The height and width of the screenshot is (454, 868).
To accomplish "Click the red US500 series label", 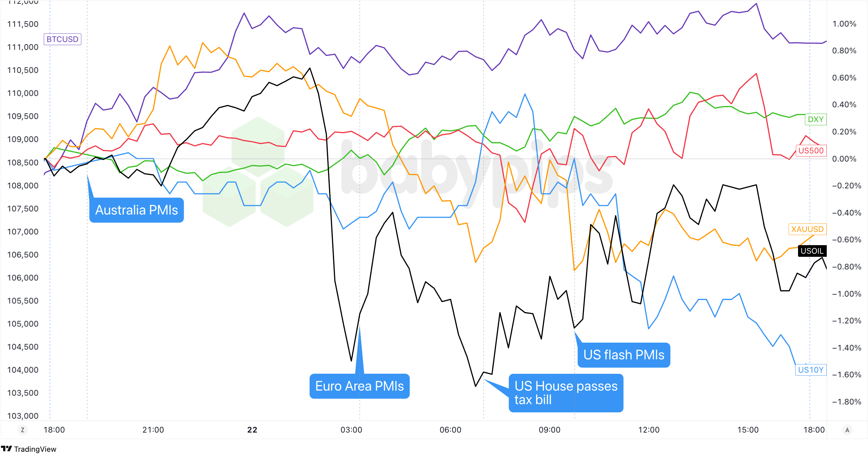I will click(x=811, y=150).
